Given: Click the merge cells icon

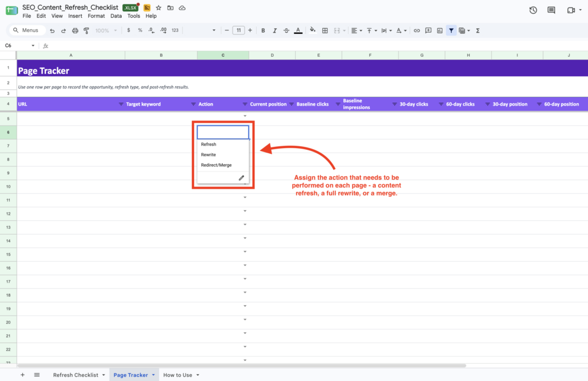Looking at the screenshot, I should pyautogui.click(x=336, y=31).
